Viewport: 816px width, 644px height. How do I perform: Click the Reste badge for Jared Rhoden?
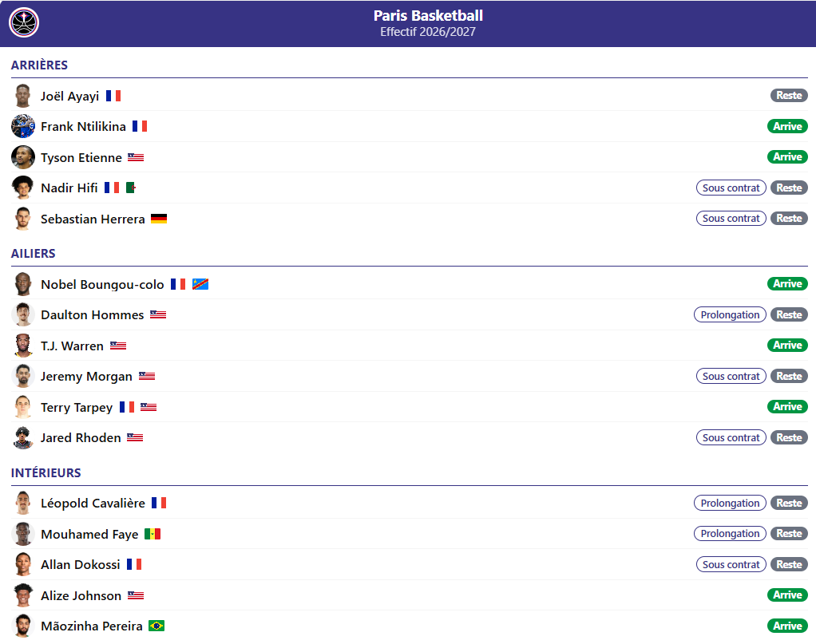[789, 437]
